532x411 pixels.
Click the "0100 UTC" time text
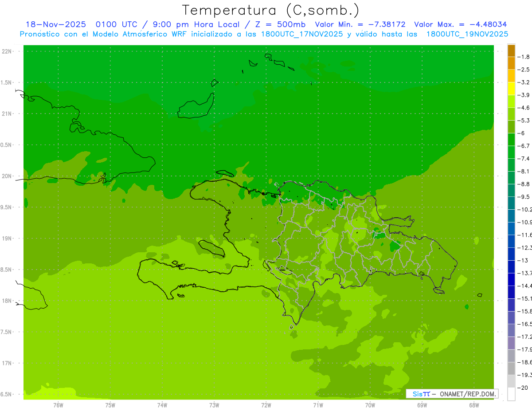pyautogui.click(x=115, y=24)
